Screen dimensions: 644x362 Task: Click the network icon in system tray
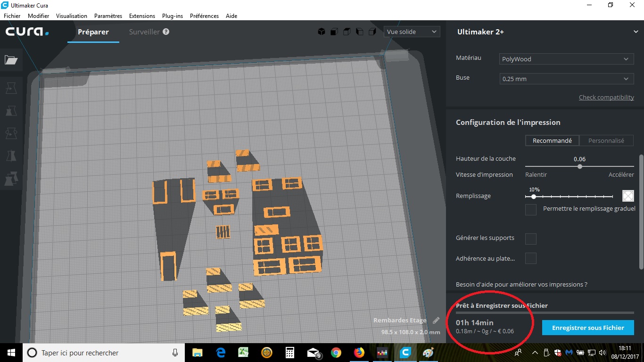(x=592, y=353)
